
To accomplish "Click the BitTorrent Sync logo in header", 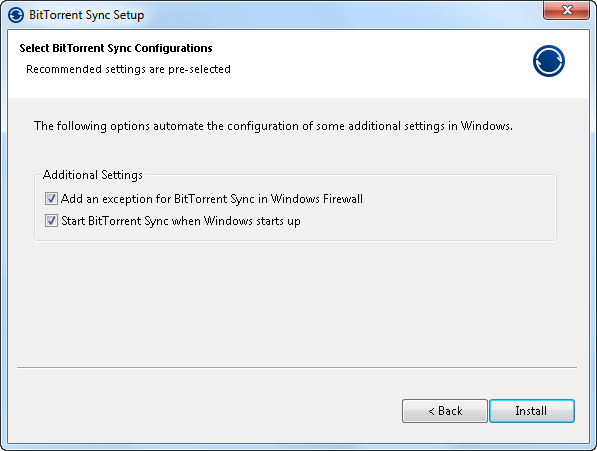I will click(549, 61).
